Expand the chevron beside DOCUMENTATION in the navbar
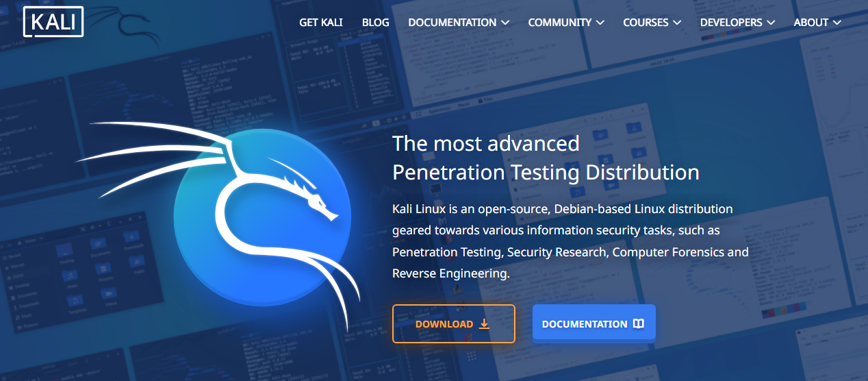 tap(505, 23)
